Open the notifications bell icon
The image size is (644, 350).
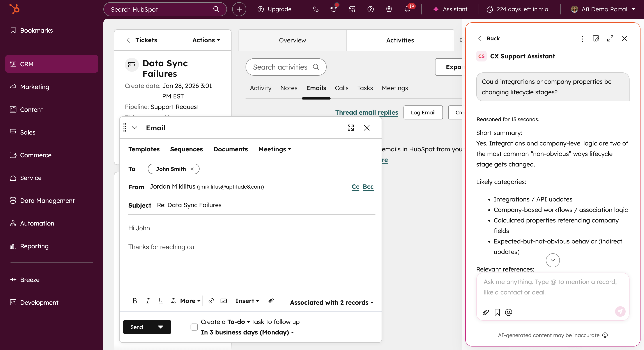[x=407, y=9]
